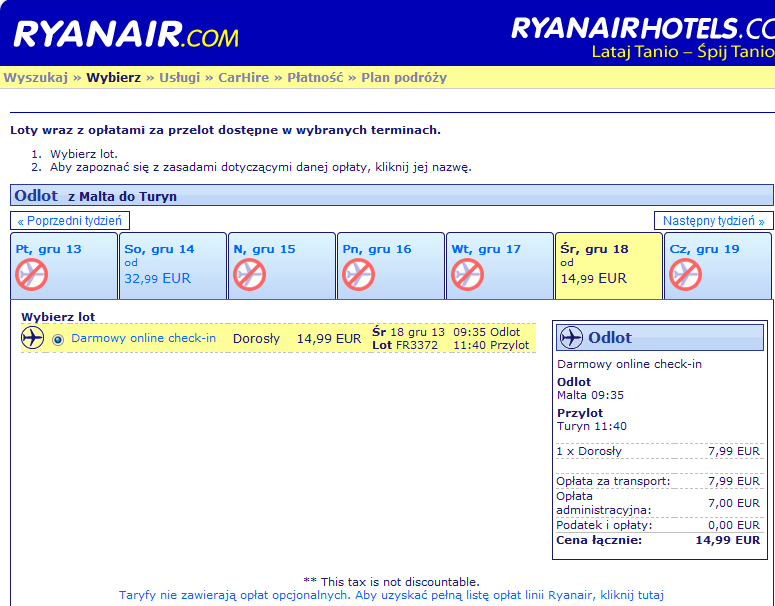Viewport: 775px width, 606px height.
Task: Select the flight FR3372 radio button
Action: coord(58,340)
